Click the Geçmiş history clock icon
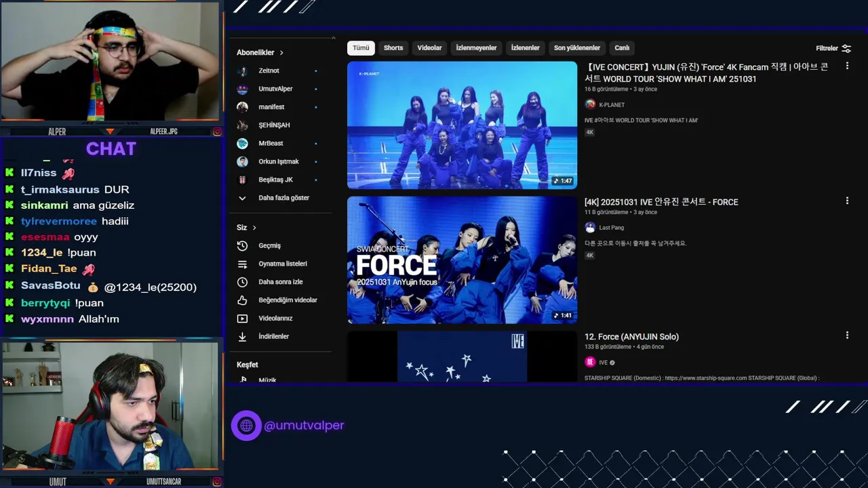 242,245
